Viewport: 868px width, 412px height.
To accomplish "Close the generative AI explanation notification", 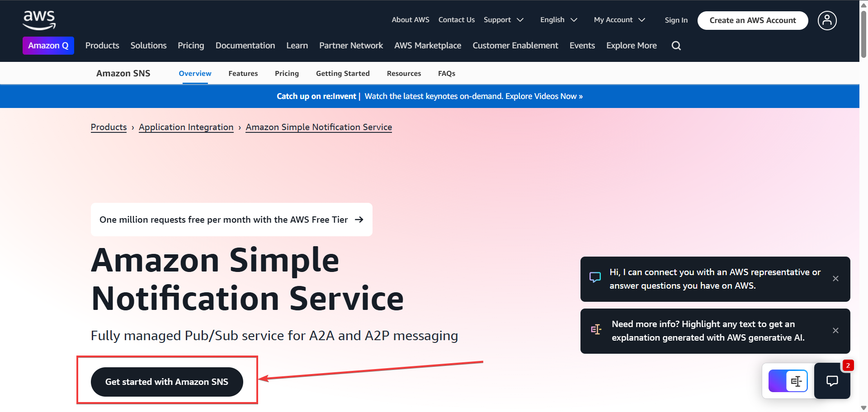I will click(835, 331).
